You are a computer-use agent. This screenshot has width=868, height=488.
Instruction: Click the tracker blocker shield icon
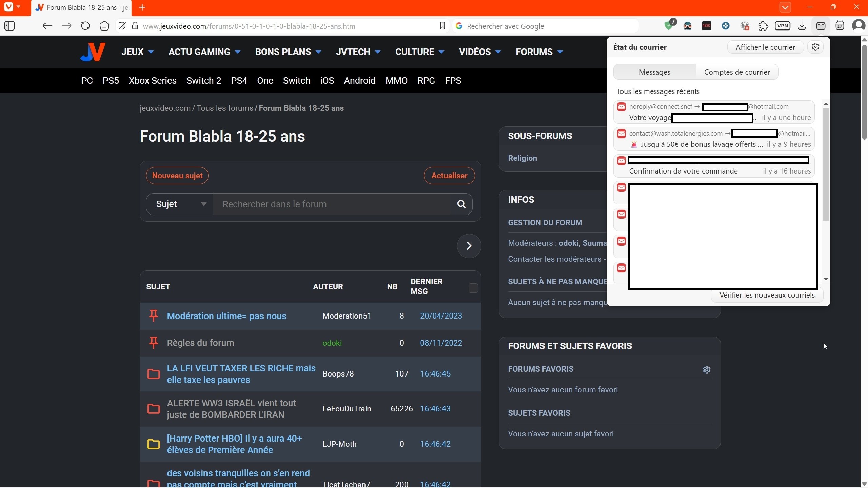pyautogui.click(x=122, y=26)
